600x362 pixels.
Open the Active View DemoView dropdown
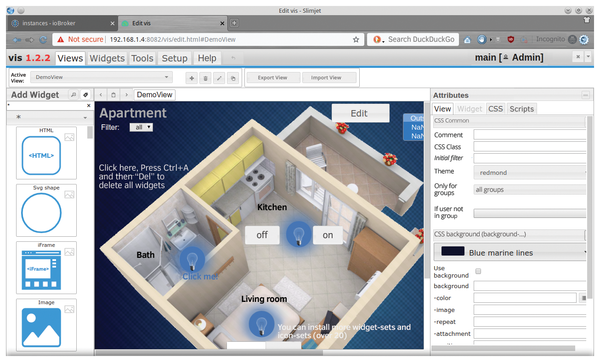click(101, 77)
